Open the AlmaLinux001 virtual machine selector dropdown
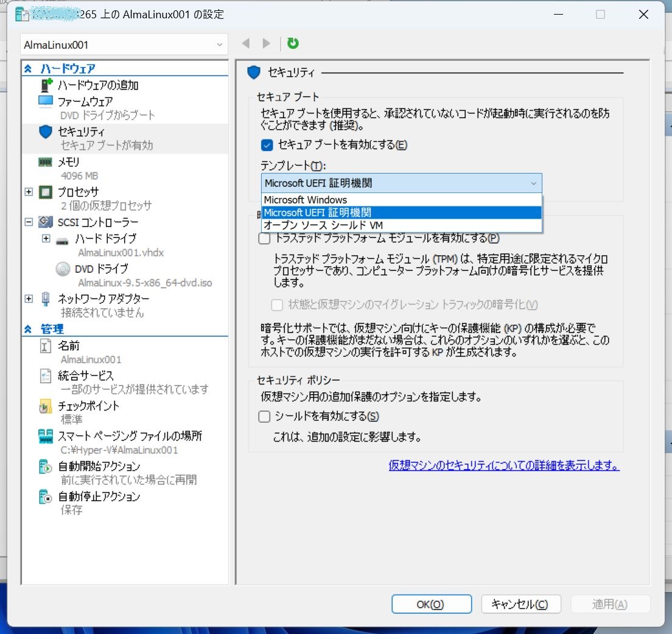 click(218, 44)
